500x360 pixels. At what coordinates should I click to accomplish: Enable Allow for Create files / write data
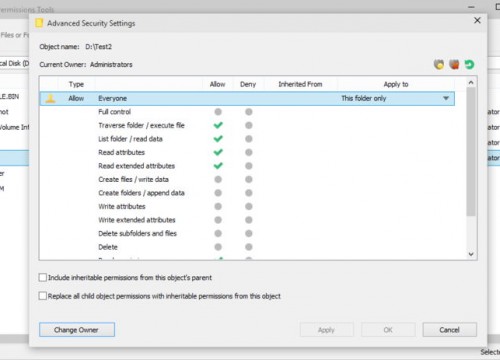(x=218, y=179)
